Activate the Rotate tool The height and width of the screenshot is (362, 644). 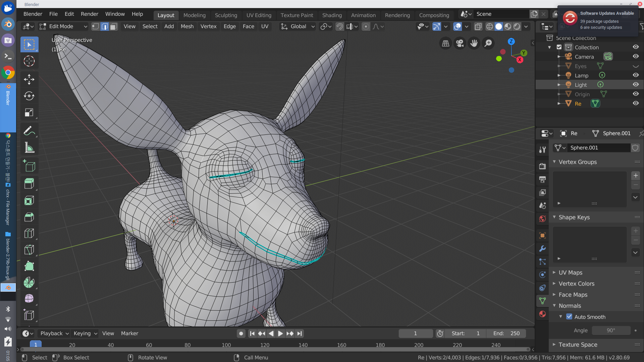29,96
